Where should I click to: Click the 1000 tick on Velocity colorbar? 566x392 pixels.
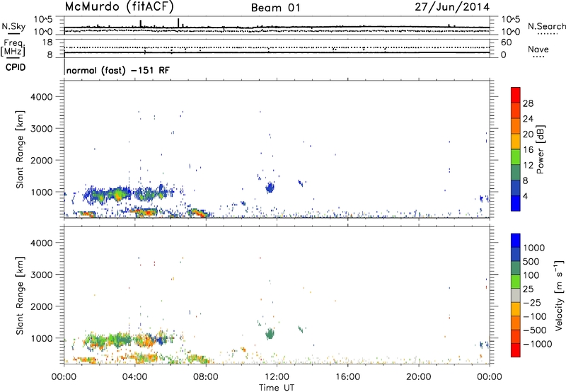click(534, 248)
